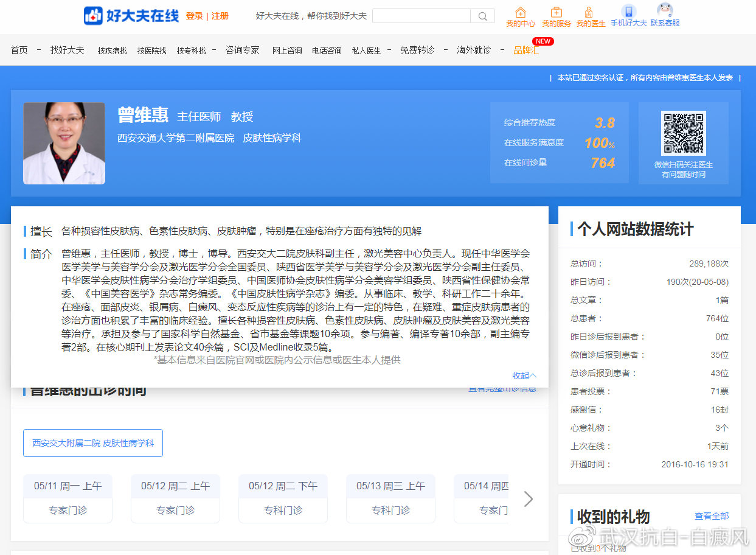Image resolution: width=756 pixels, height=555 pixels.
Task: Click the 注册 registration link
Action: coord(219,15)
